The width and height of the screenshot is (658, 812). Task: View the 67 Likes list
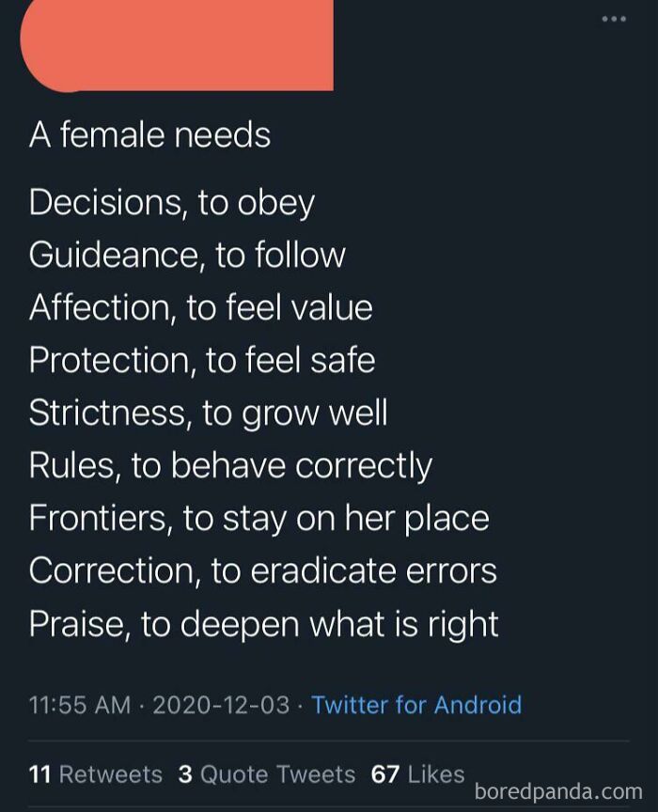pos(424,774)
